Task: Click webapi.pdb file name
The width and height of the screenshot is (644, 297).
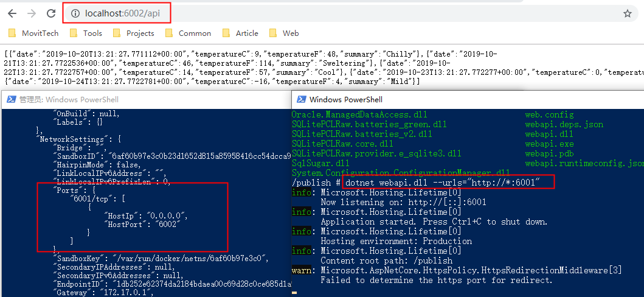Action: click(x=550, y=154)
